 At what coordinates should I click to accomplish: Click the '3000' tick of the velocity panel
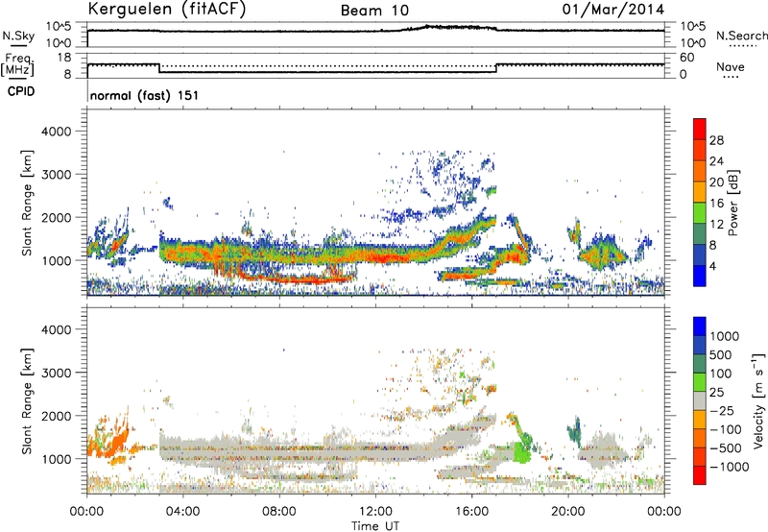(x=57, y=373)
